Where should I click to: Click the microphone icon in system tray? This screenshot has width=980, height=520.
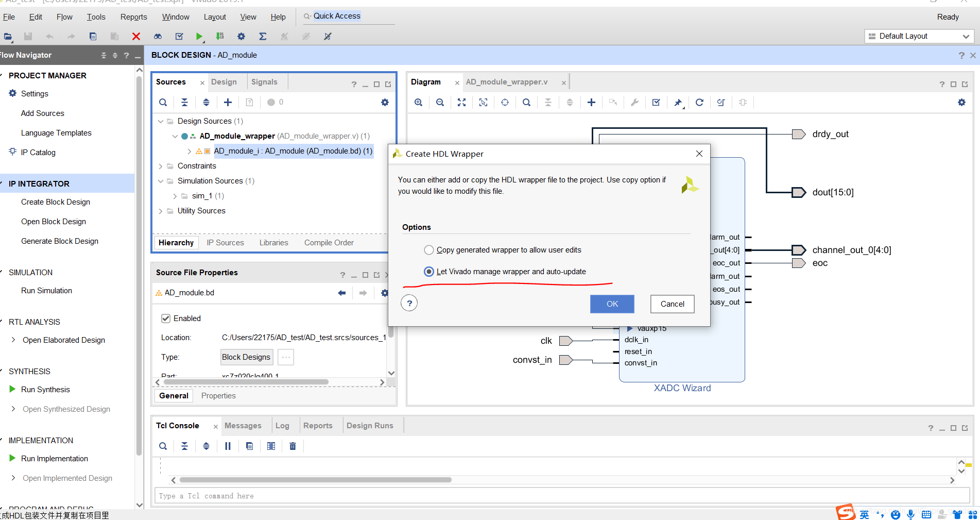[911, 514]
